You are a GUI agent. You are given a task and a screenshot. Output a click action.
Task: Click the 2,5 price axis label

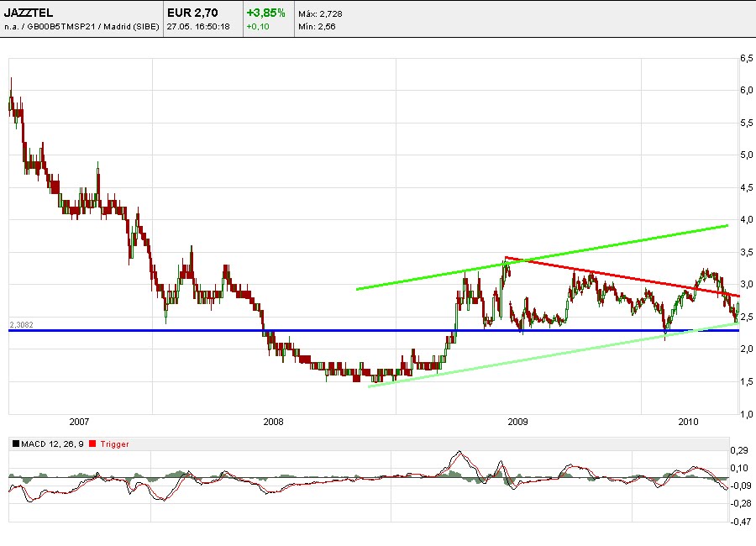(x=747, y=317)
